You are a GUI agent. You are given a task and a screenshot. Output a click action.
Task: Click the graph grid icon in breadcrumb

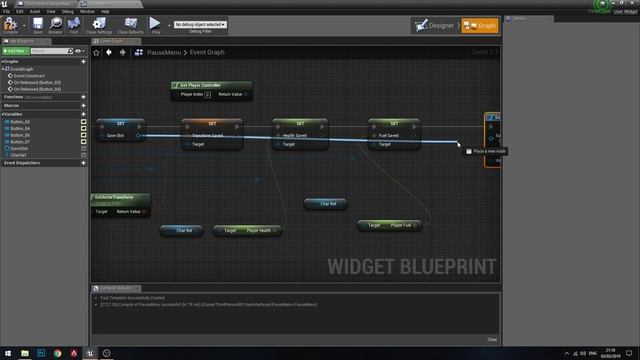[139, 52]
